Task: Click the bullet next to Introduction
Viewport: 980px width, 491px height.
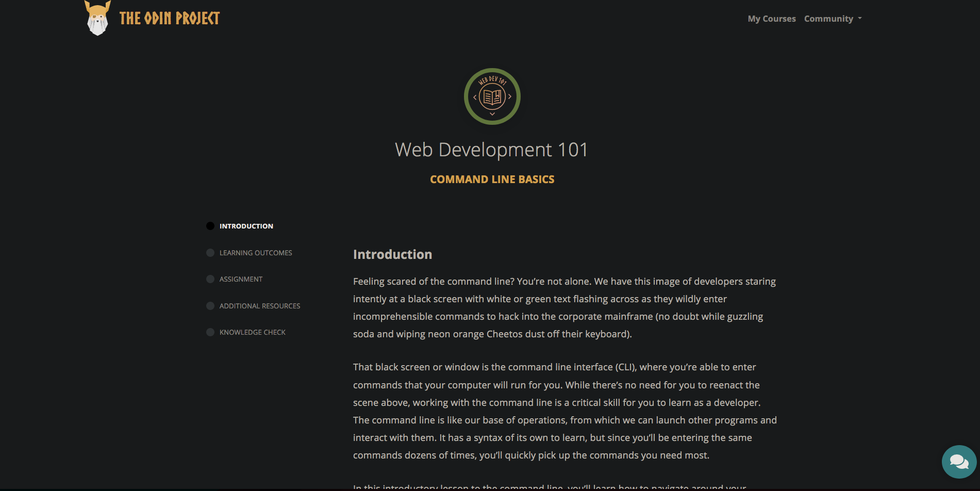Action: [210, 226]
